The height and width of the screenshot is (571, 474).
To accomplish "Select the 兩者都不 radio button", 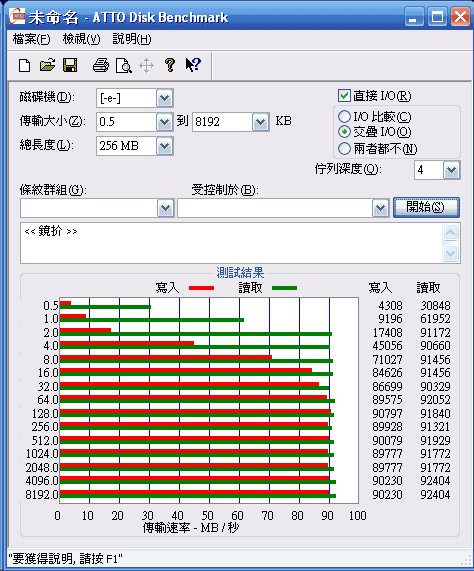I will pos(344,148).
